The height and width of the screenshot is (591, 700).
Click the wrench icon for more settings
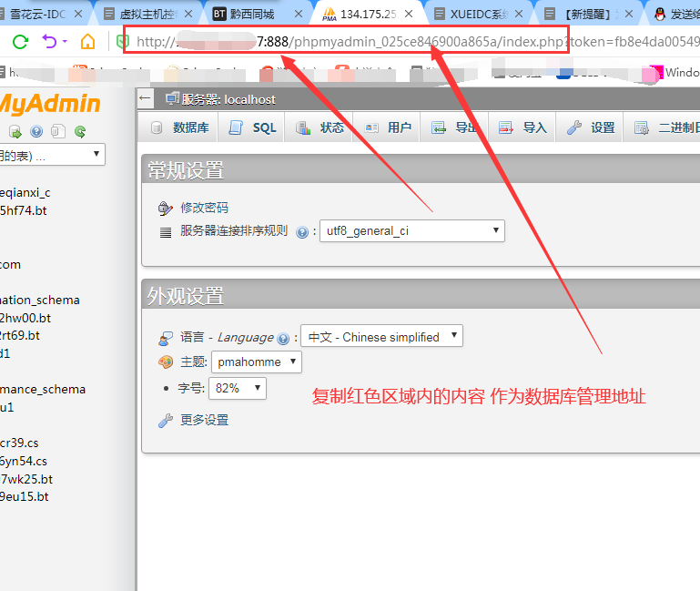pyautogui.click(x=165, y=421)
